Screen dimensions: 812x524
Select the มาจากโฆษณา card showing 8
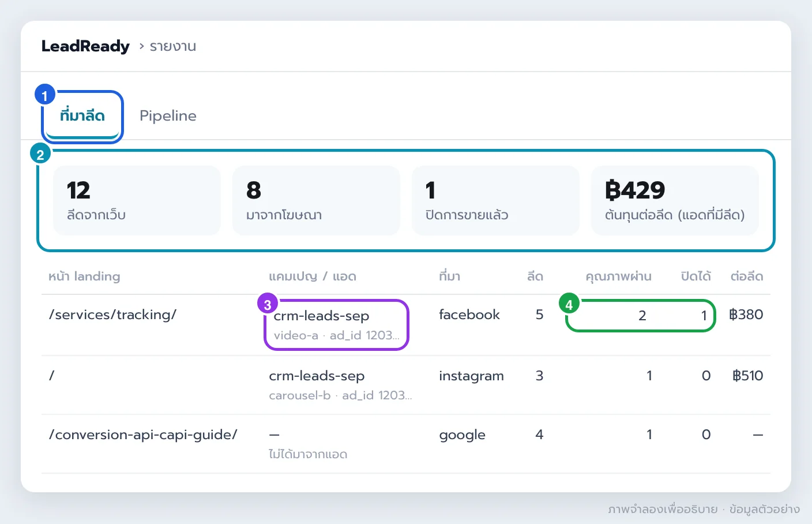[x=316, y=200]
